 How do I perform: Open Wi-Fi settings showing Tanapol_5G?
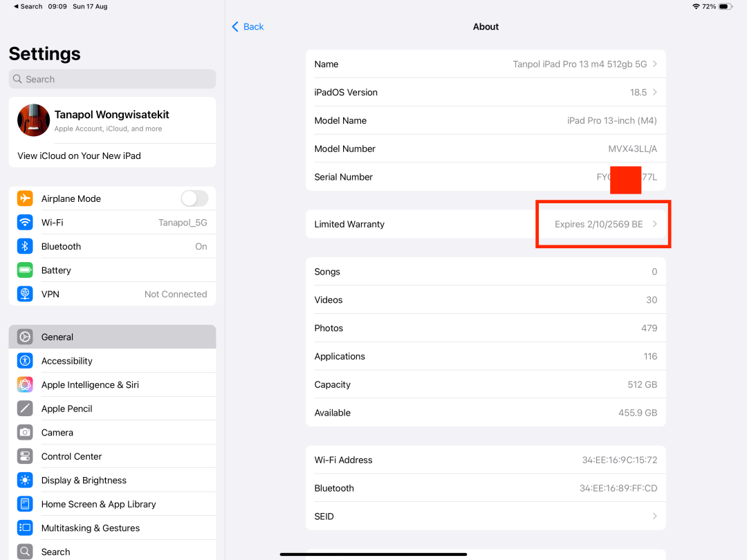(112, 223)
